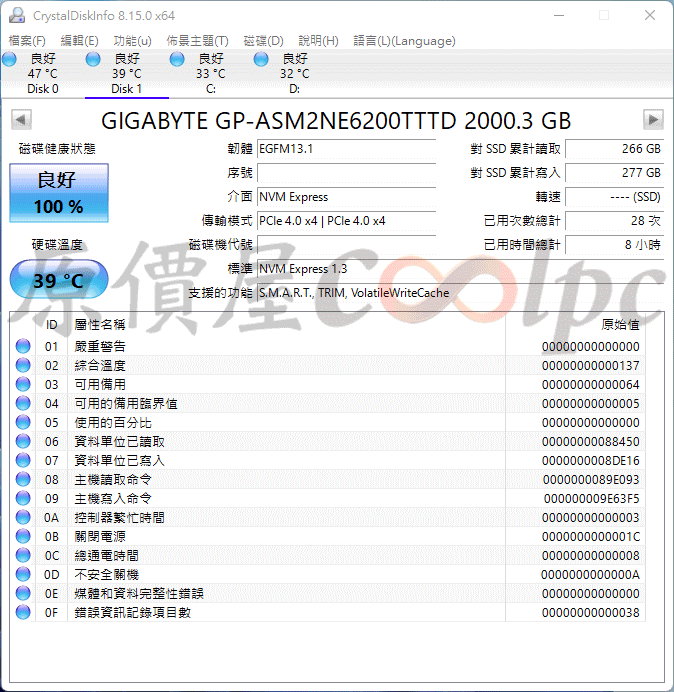Click the 39 °C temperature indicator button
The image size is (674, 692).
[59, 280]
